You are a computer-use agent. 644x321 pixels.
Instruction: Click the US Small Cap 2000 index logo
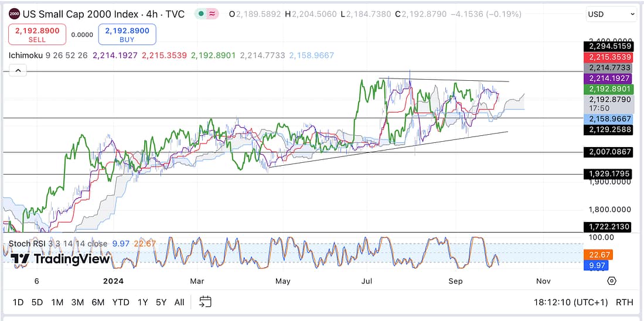tap(15, 13)
